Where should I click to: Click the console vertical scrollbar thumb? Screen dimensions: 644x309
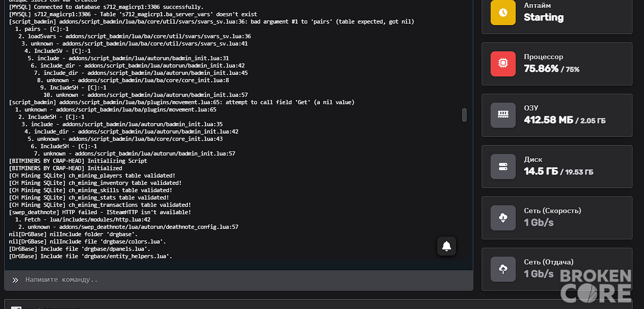click(464, 115)
